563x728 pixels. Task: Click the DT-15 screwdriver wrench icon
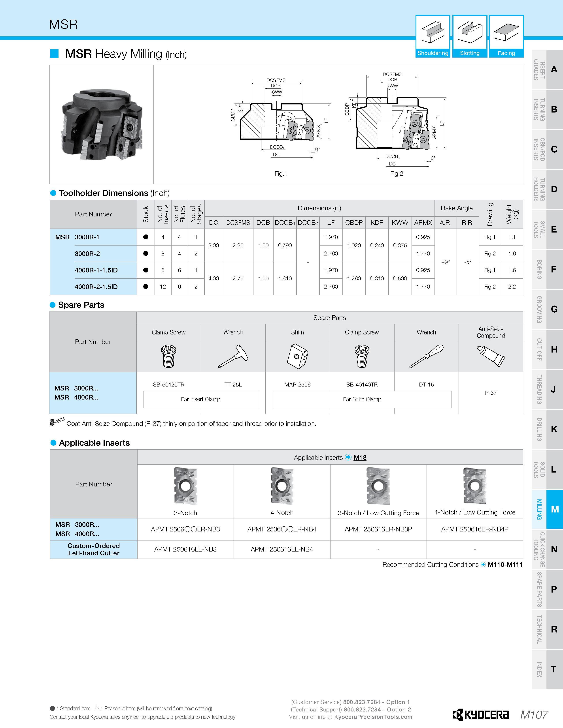(x=426, y=356)
